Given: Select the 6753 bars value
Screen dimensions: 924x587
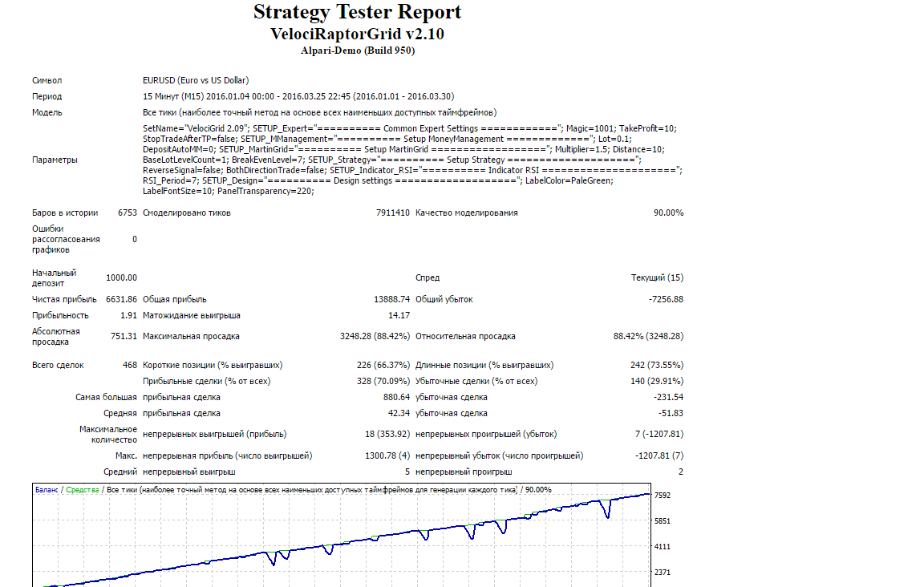Looking at the screenshot, I should coord(128,213).
